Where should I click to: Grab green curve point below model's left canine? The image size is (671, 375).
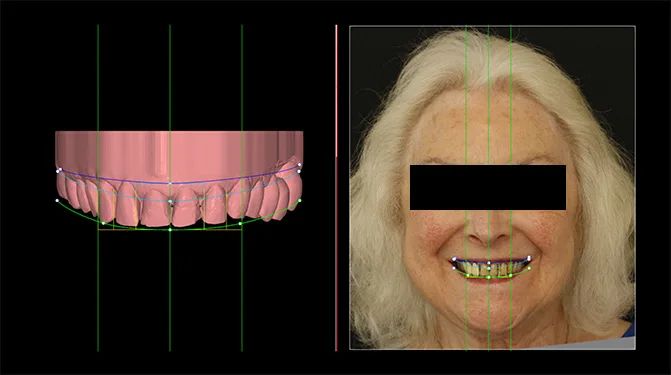tap(103, 223)
